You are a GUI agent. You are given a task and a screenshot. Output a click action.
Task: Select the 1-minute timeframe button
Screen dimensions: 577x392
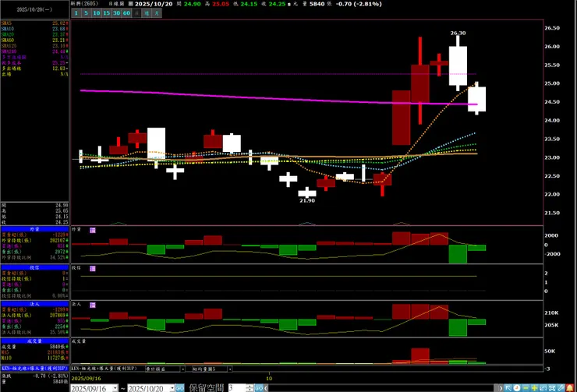pyautogui.click(x=76, y=13)
